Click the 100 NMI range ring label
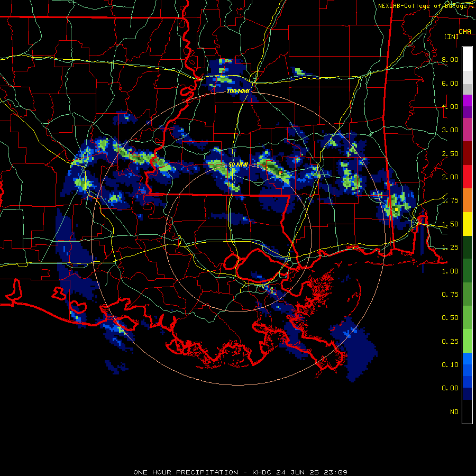Viewport: 476px width, 476px height. pyautogui.click(x=238, y=91)
